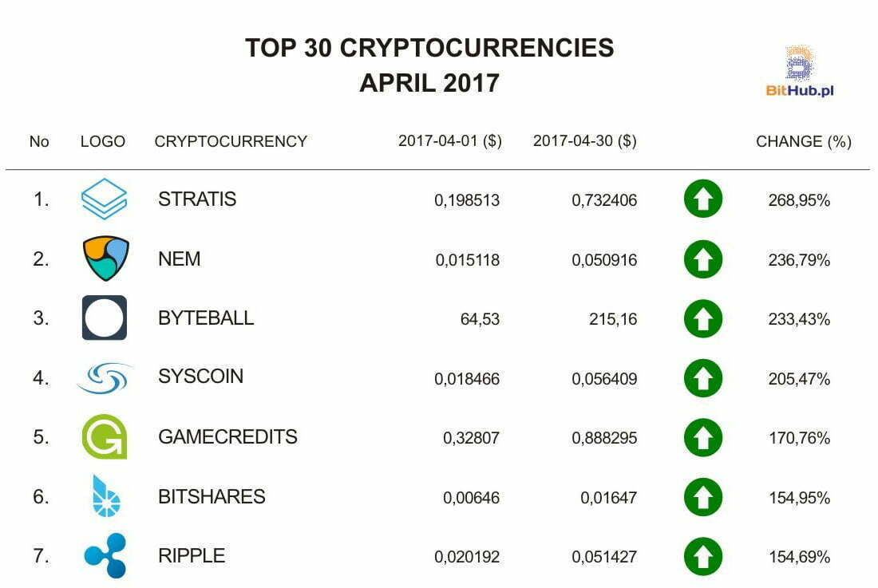Open the GAMECREDITS name link
Image resolution: width=878 pixels, height=588 pixels.
click(227, 437)
